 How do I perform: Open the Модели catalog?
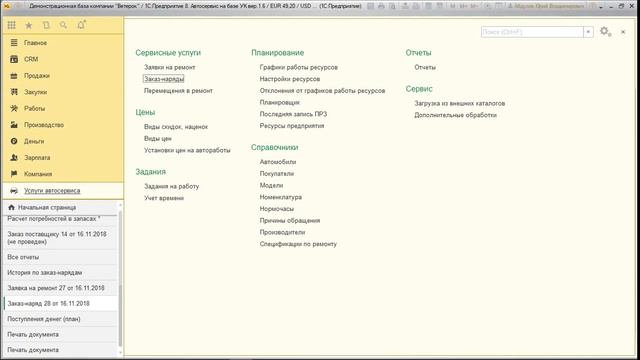(271, 185)
